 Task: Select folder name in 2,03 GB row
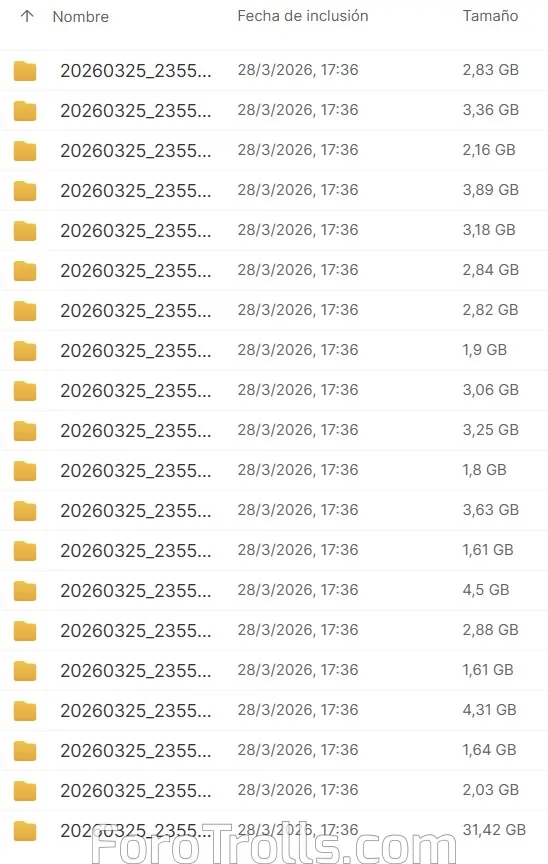point(135,791)
